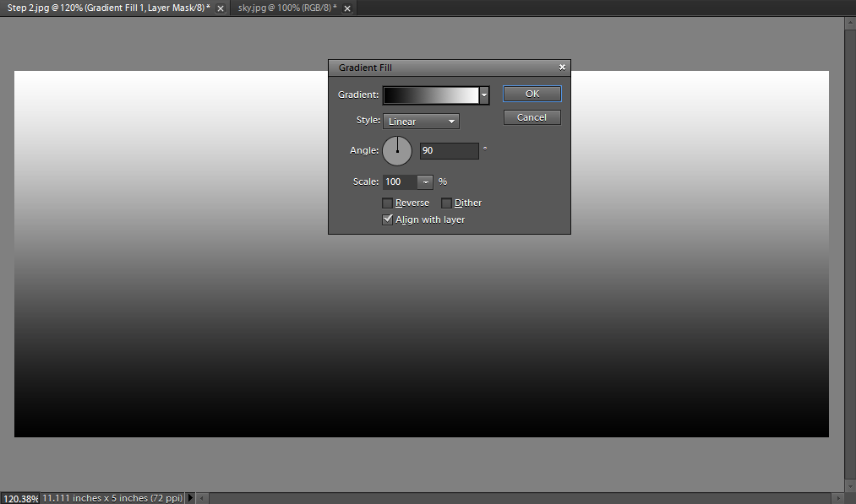856x504 pixels.
Task: Uncheck Align with layer
Action: pyautogui.click(x=388, y=219)
